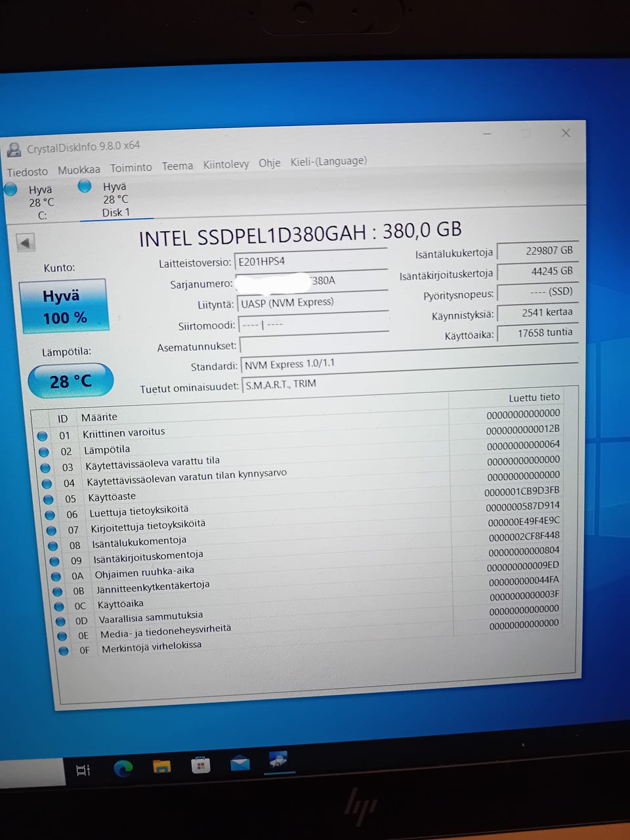Select the Luettuja tietoyksiköitä row text
Image resolution: width=630 pixels, height=840 pixels.
(139, 511)
